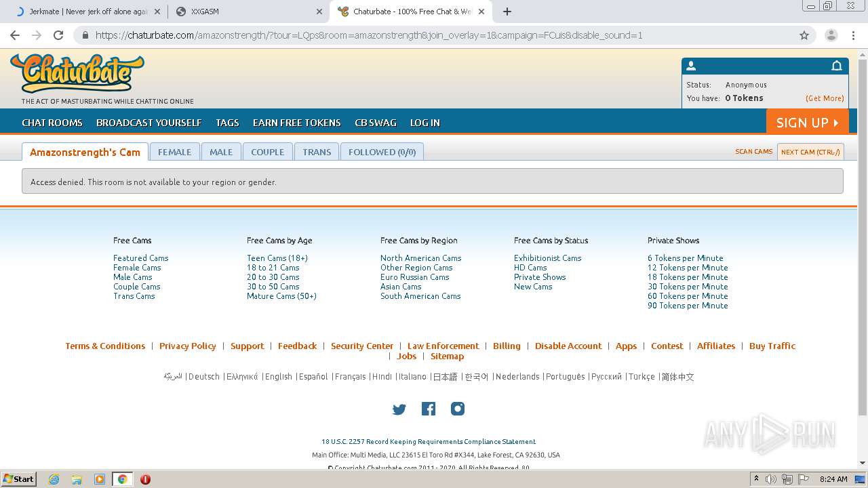Screen dimensions: 868x488
Task: Open Chrome account avatar icon
Action: (x=831, y=35)
